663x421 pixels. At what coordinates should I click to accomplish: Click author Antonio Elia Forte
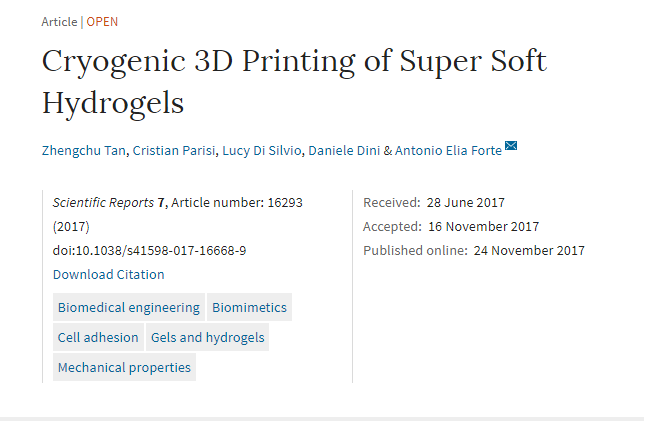tap(449, 150)
